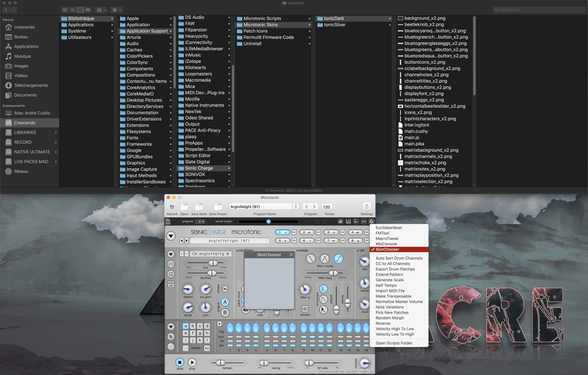Click the stop button in Microtonic
The width and height of the screenshot is (588, 375).
[x=180, y=362]
